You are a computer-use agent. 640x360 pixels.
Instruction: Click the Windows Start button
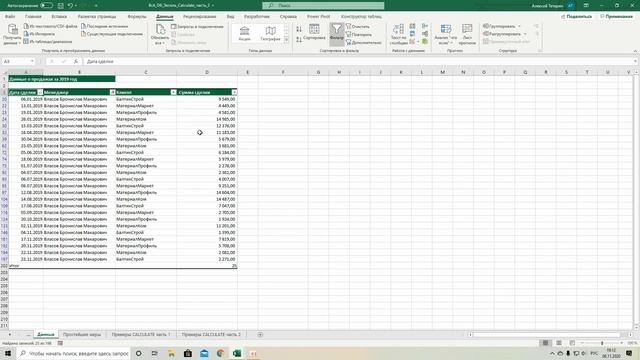pyautogui.click(x=8, y=353)
